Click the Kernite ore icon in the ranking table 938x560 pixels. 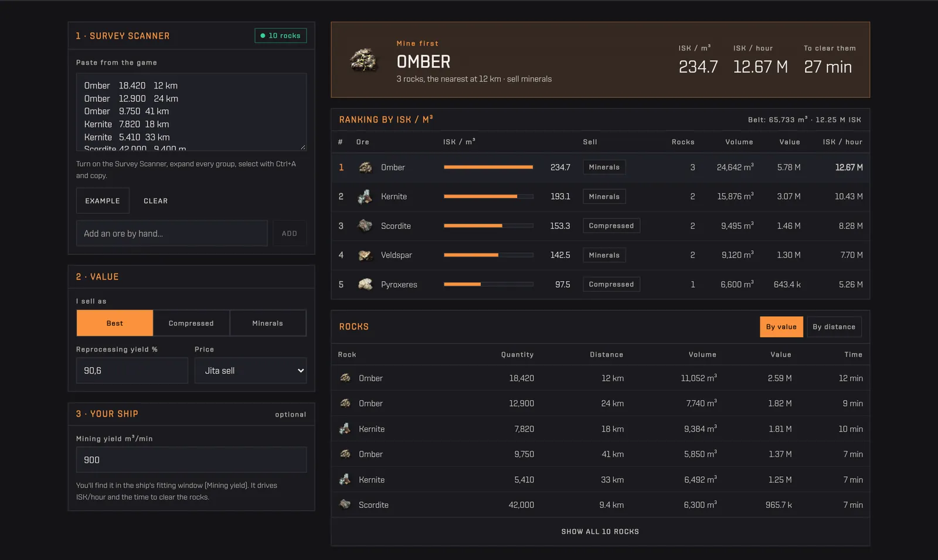point(365,197)
